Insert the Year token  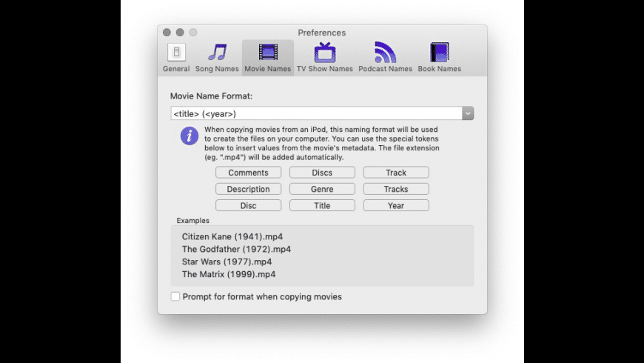point(396,205)
